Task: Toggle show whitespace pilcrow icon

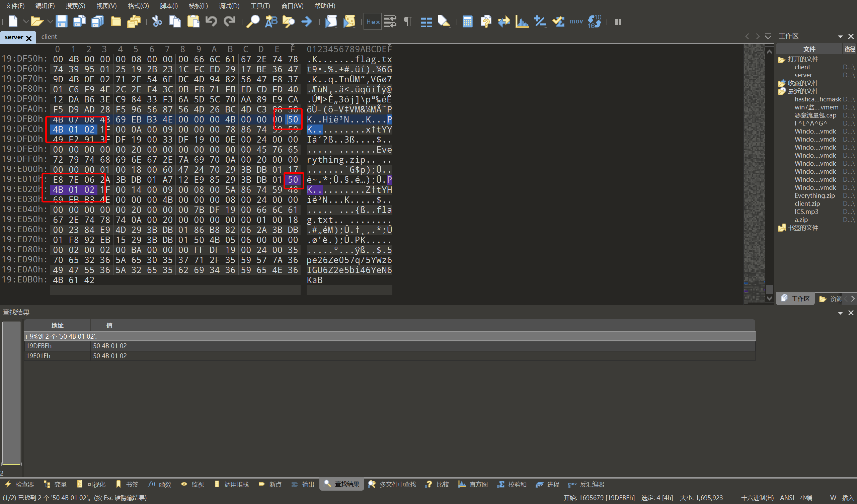Action: click(x=407, y=21)
